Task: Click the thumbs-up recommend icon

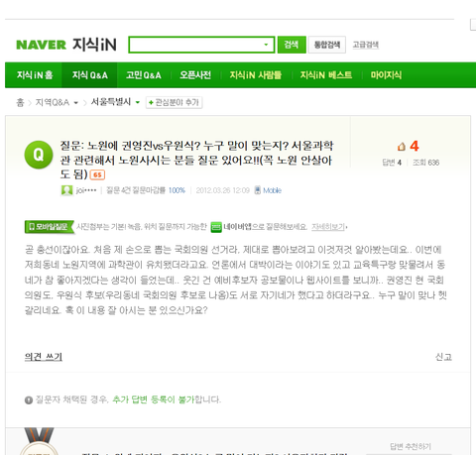Action: pyautogui.click(x=402, y=147)
